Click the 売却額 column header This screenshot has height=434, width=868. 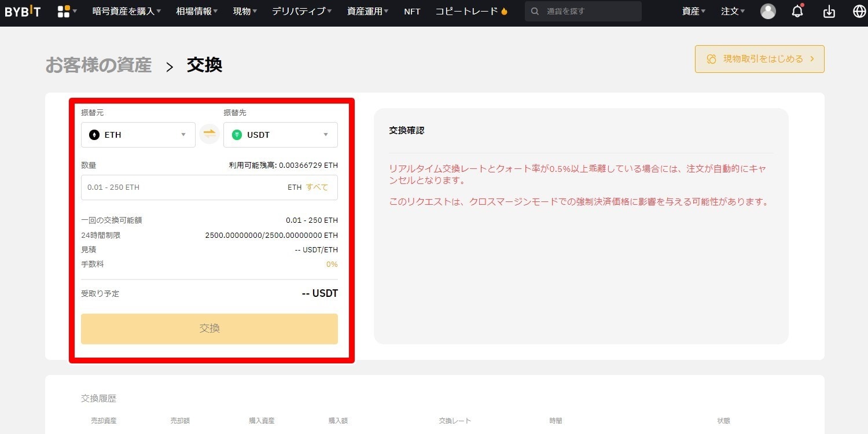pos(180,421)
